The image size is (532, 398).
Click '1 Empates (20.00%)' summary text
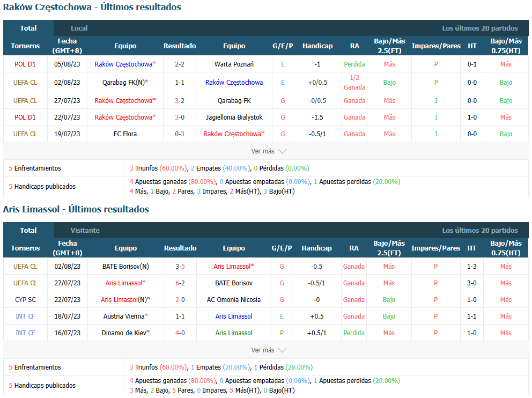point(220,367)
